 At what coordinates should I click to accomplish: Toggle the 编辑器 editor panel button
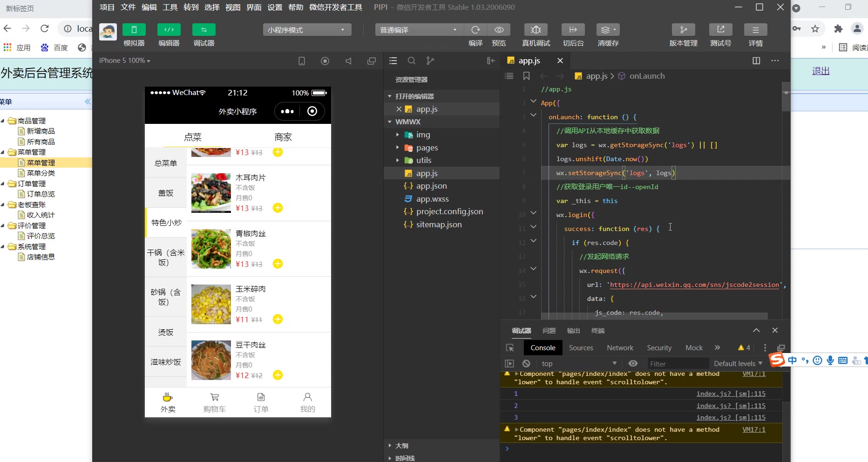169,30
